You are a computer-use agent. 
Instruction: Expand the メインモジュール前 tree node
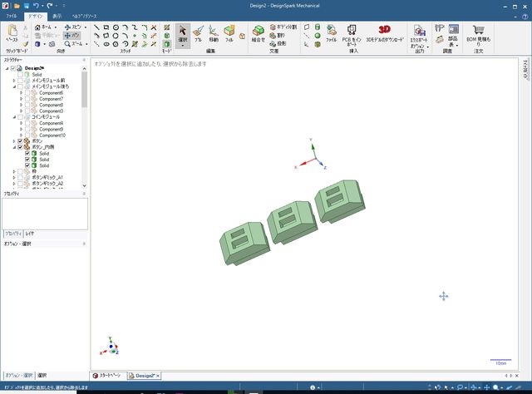(x=14, y=81)
